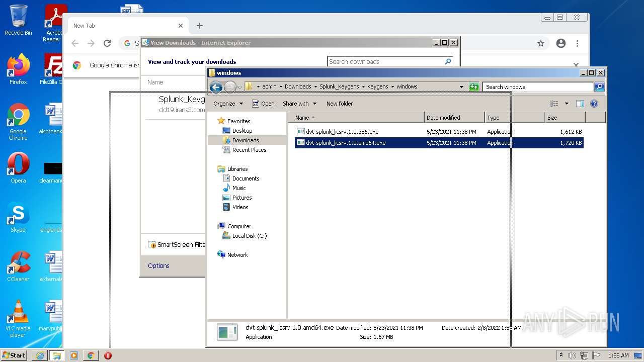
Task: Open the volume icon in system tray
Action: (x=572, y=355)
